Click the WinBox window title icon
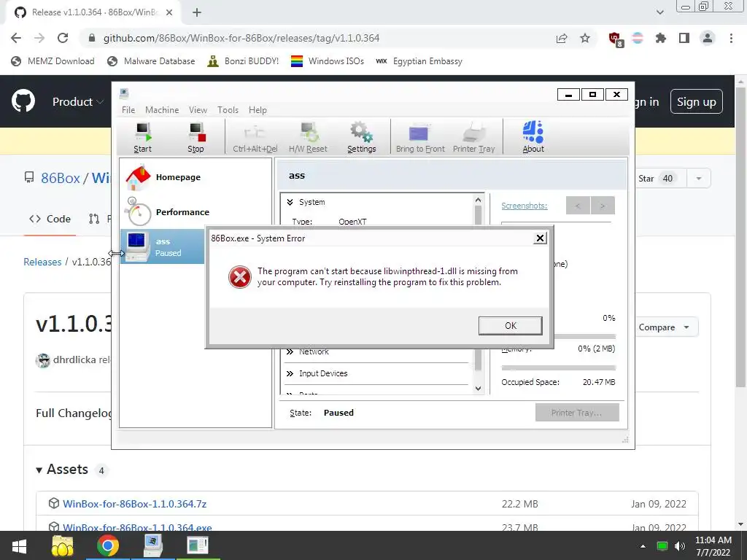747x560 pixels. tap(124, 93)
